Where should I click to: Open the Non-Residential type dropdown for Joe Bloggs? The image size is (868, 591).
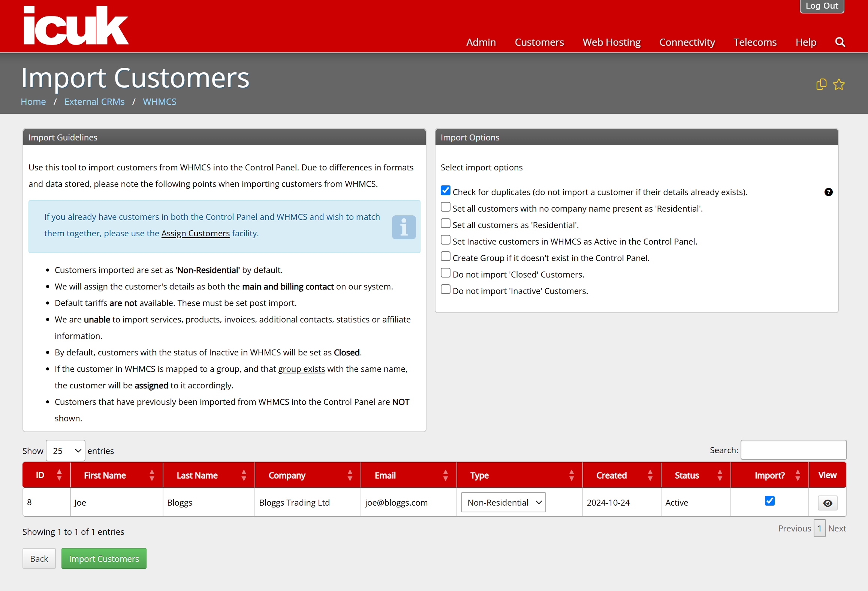point(503,502)
